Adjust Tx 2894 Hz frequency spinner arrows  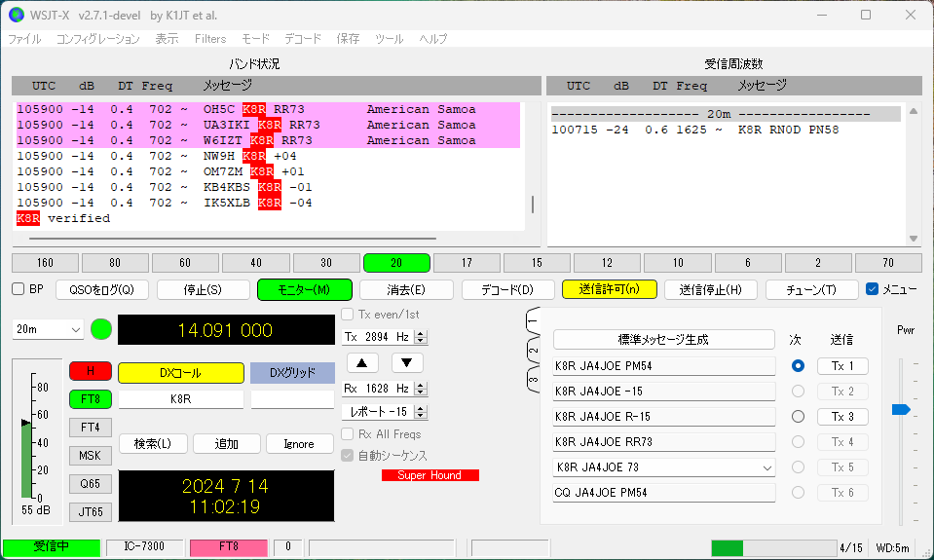(x=421, y=337)
